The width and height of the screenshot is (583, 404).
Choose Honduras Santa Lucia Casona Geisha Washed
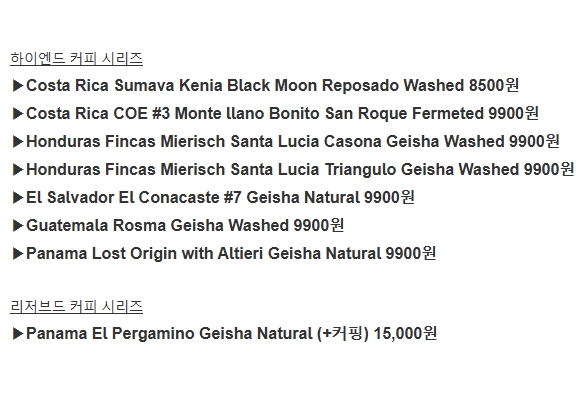(293, 142)
